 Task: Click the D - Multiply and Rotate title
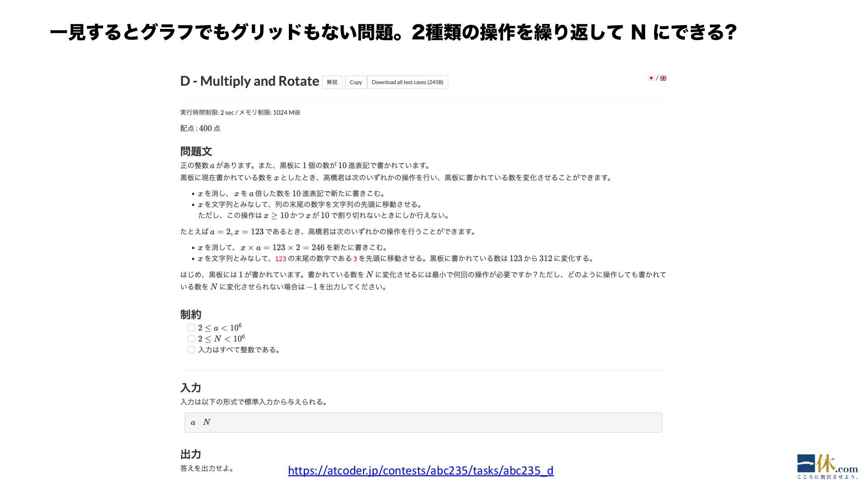[250, 81]
